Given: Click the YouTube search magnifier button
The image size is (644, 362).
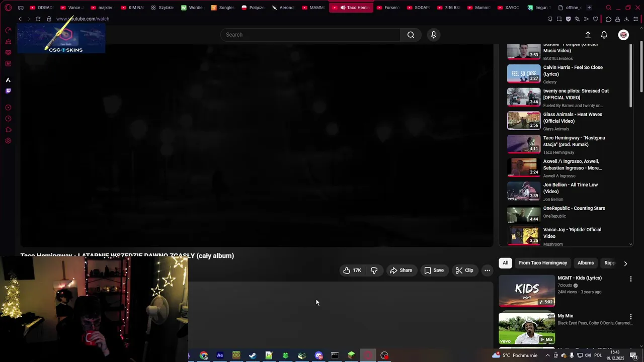Looking at the screenshot, I should (411, 35).
